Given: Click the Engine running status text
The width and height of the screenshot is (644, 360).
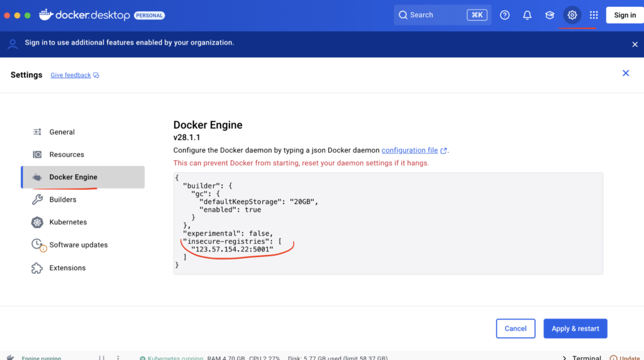Looking at the screenshot, I should pos(42,358).
